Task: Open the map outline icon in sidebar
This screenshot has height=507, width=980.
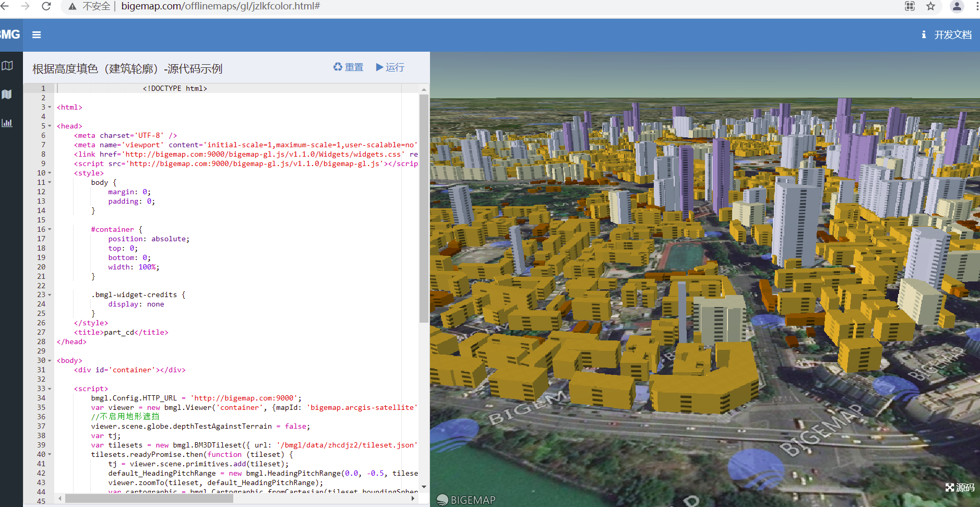Action: (7, 66)
